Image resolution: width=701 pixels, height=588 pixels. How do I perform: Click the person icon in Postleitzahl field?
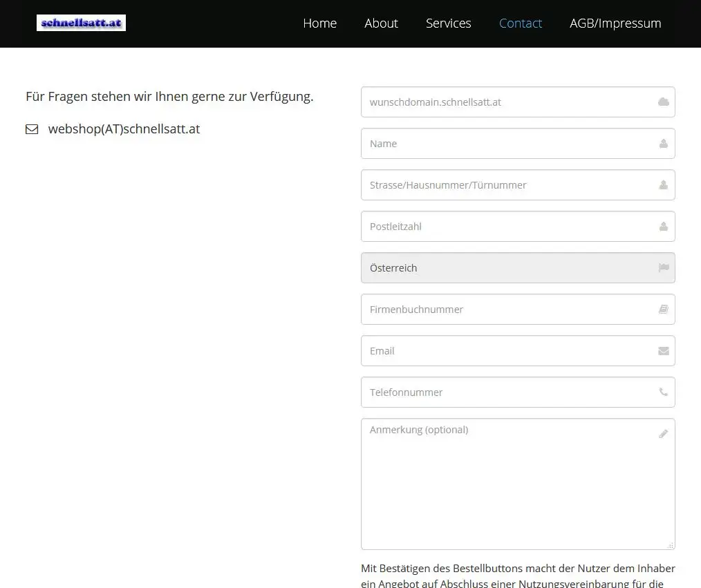[664, 227]
